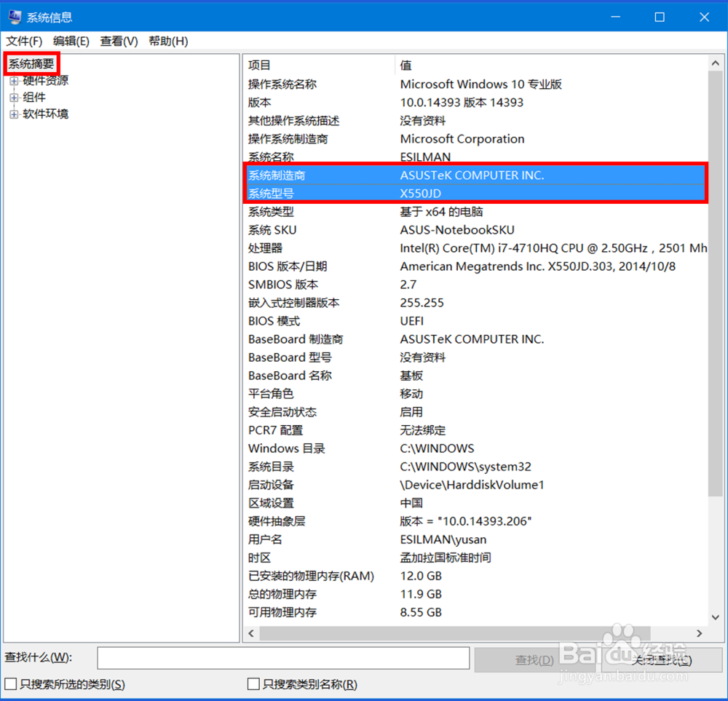Select the 软件环境 tree item label
This screenshot has height=701, width=728.
(45, 114)
